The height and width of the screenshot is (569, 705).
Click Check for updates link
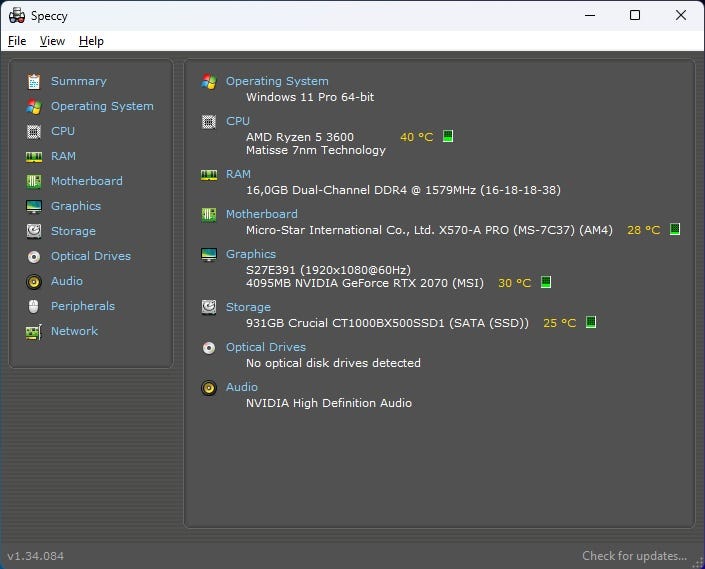634,556
